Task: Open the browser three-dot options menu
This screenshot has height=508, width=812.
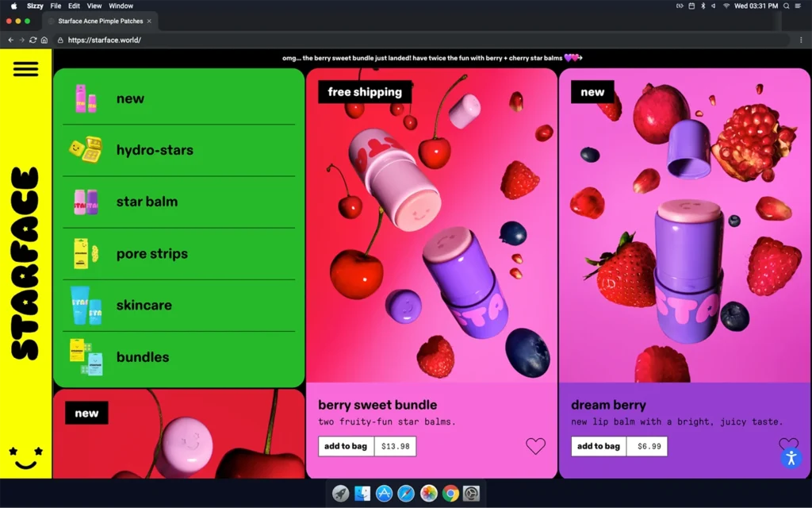Action: (802, 40)
